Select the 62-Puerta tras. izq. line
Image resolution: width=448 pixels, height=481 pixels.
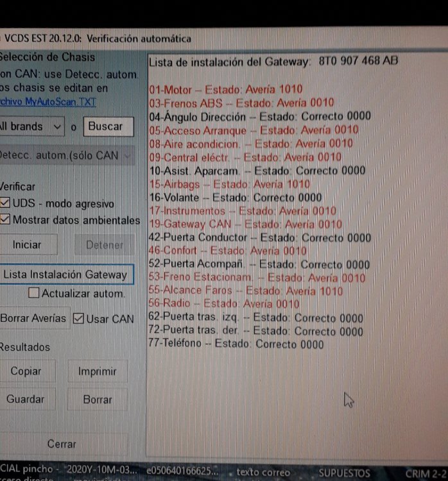pos(256,317)
